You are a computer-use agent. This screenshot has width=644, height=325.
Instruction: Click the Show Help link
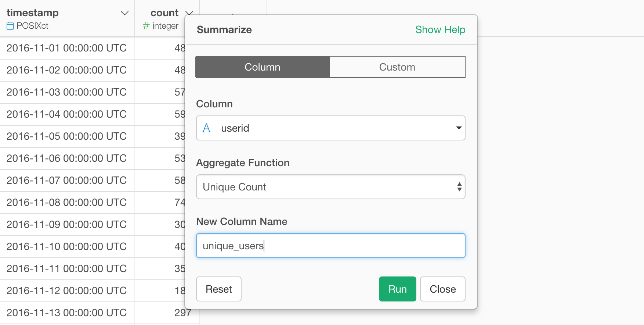pyautogui.click(x=440, y=30)
